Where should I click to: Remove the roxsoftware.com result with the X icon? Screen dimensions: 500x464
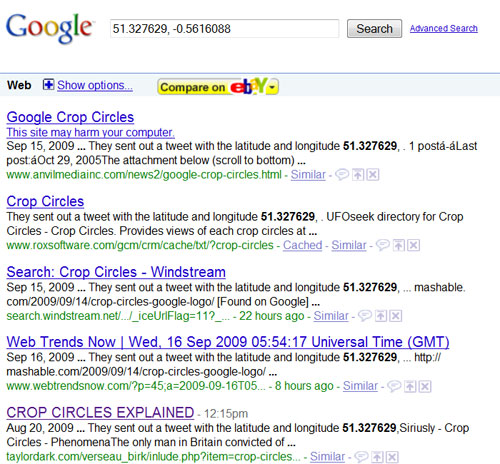click(414, 245)
